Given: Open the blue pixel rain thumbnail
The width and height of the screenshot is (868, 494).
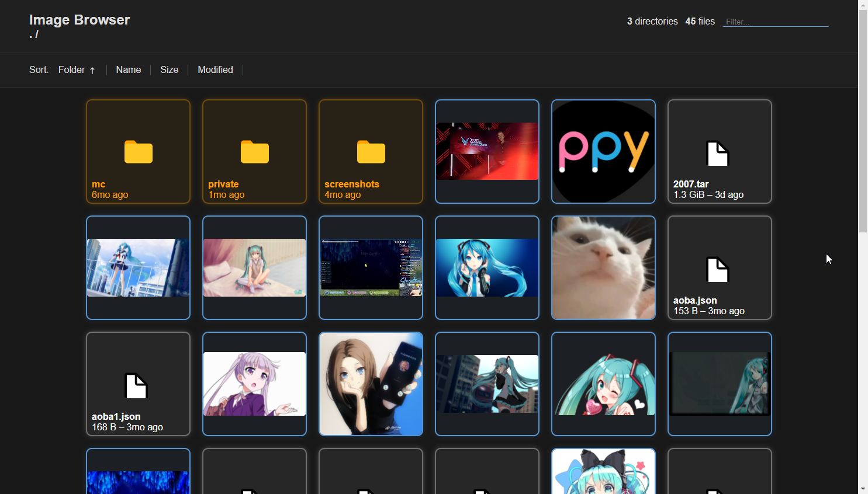Looking at the screenshot, I should pos(138,472).
